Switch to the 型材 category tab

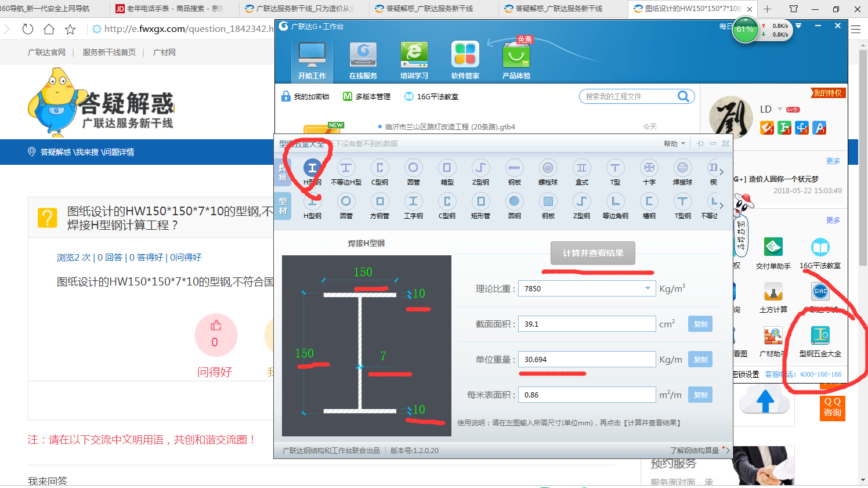tap(283, 205)
